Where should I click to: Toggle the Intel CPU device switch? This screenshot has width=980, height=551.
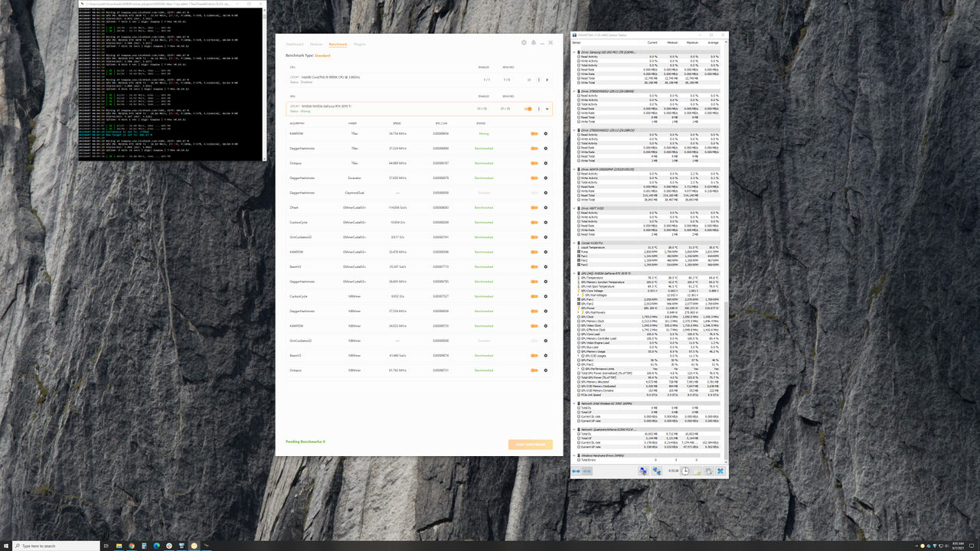coord(528,80)
